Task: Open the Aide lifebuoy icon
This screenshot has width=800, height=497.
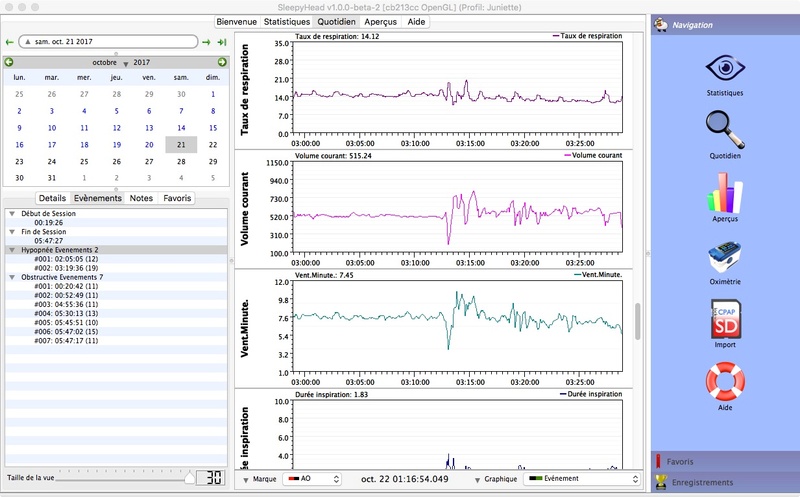Action: 725,381
